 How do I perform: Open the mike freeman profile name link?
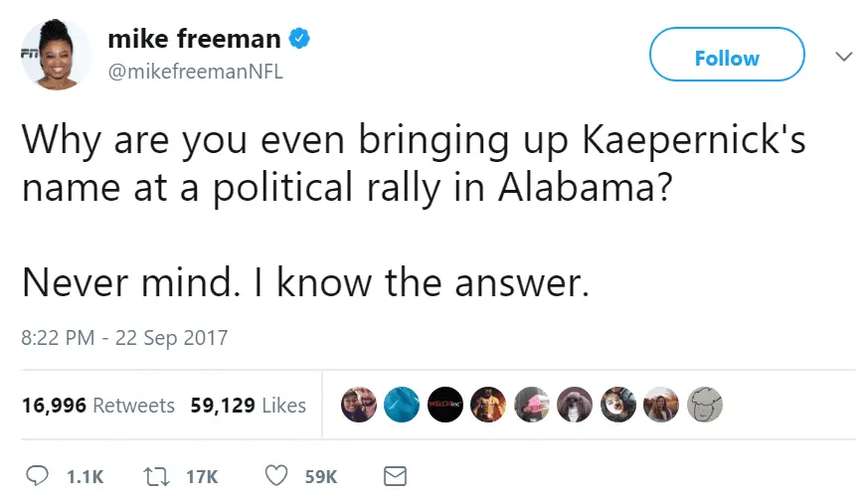point(194,40)
